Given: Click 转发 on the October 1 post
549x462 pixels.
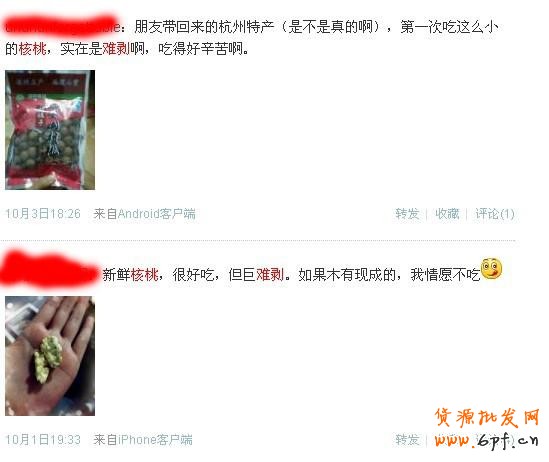Looking at the screenshot, I should click(x=407, y=440).
